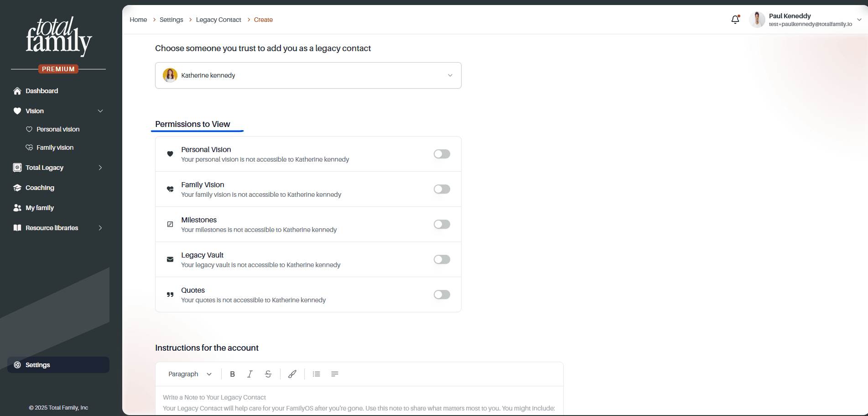The width and height of the screenshot is (868, 416).
Task: Click the quotation marks icon beside Quotes
Action: click(170, 295)
